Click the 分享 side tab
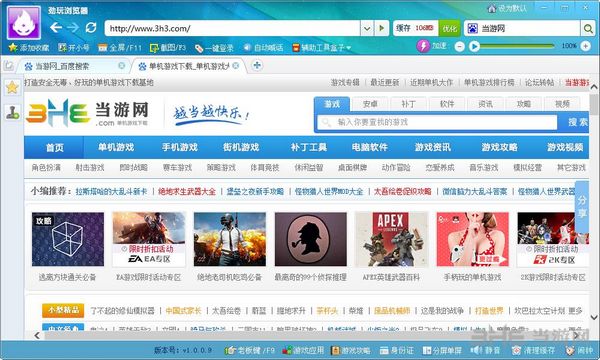The width and height of the screenshot is (600, 360). click(582, 207)
